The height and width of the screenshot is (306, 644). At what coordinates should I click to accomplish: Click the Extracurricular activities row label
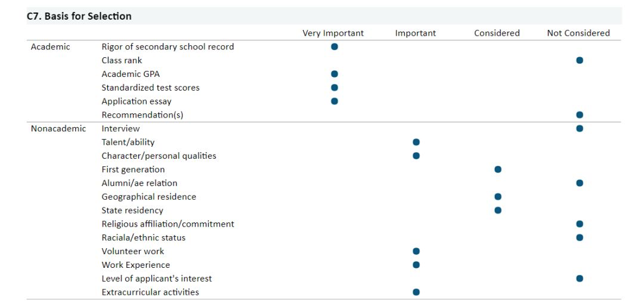click(150, 292)
